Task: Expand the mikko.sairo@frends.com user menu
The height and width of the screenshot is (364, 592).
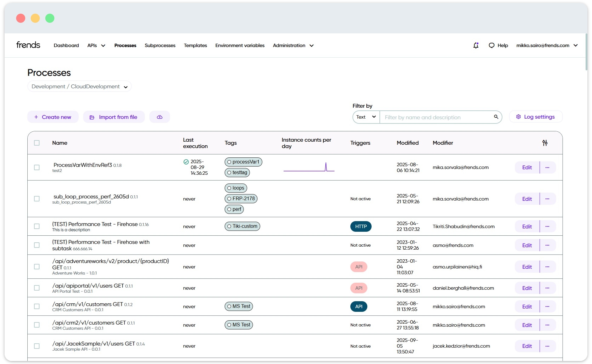Action: coord(546,45)
